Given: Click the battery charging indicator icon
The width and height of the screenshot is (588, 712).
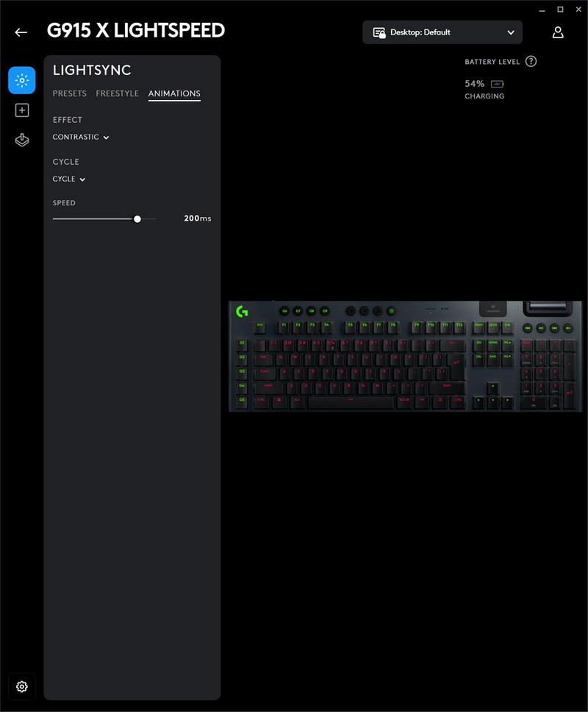Looking at the screenshot, I should [x=497, y=84].
